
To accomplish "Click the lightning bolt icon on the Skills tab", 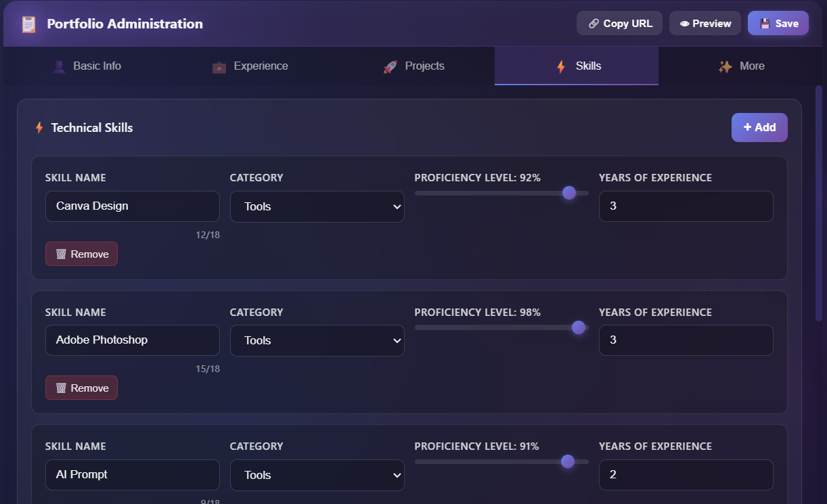I will coord(560,66).
